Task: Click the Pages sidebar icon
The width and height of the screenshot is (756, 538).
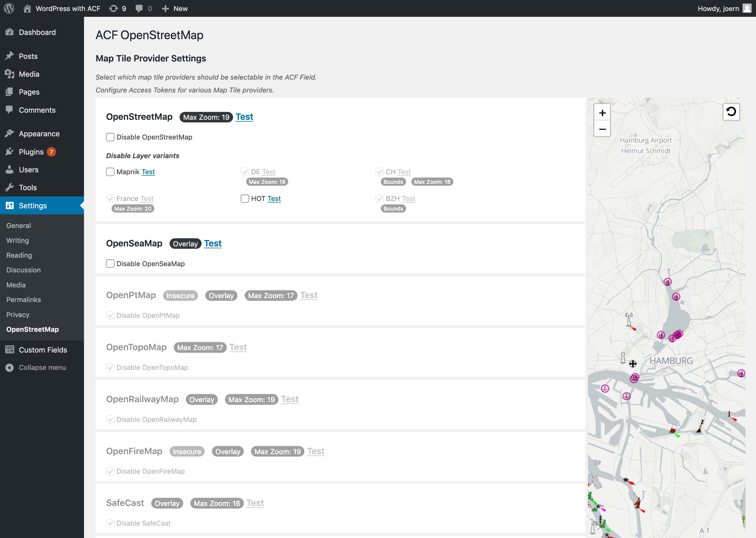Action: [10, 92]
